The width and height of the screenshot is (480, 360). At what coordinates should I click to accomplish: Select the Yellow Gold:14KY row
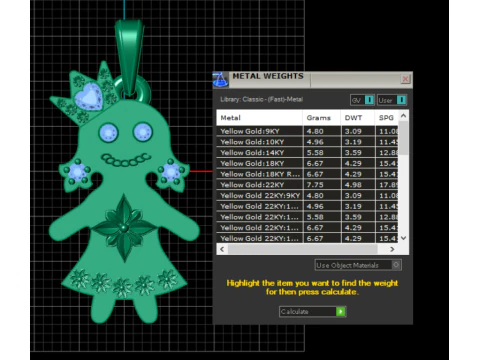coord(307,152)
